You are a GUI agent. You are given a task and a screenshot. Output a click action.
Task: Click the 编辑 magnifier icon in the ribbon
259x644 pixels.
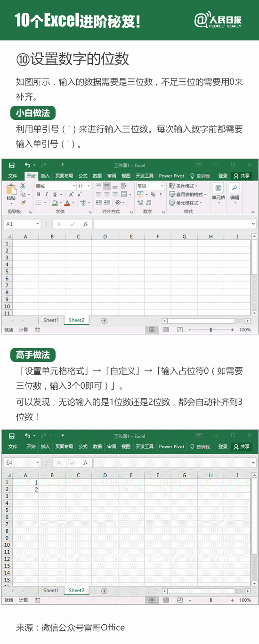point(234,188)
